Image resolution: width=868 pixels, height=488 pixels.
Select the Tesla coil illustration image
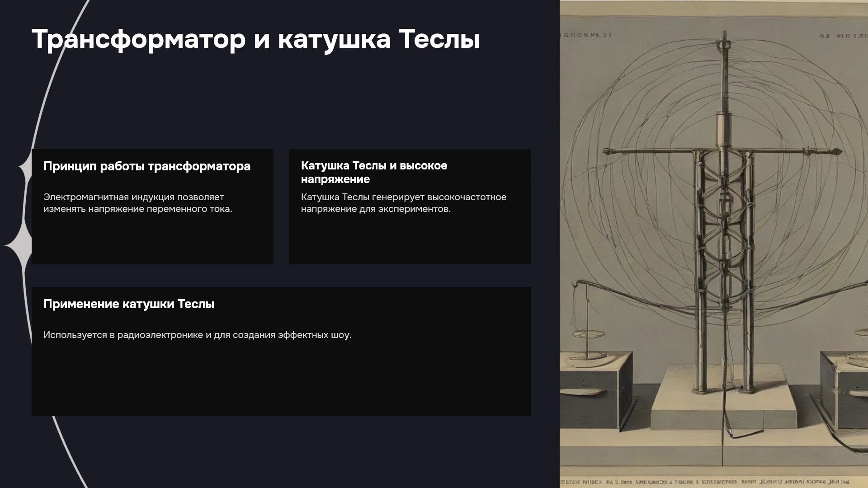[x=714, y=244]
